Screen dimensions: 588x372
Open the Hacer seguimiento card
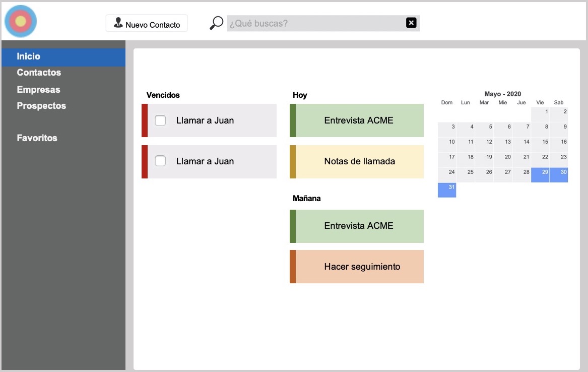357,267
